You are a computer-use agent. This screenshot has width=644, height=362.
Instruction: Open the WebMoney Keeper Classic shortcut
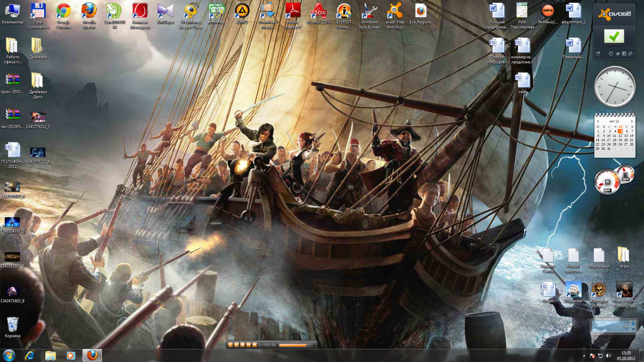click(191, 11)
